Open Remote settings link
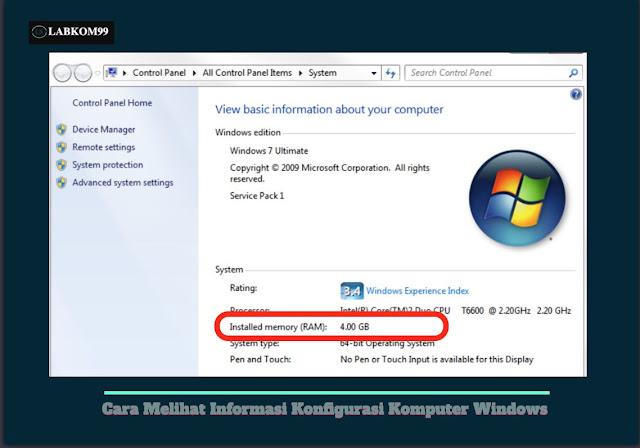640x448 pixels. 104,147
